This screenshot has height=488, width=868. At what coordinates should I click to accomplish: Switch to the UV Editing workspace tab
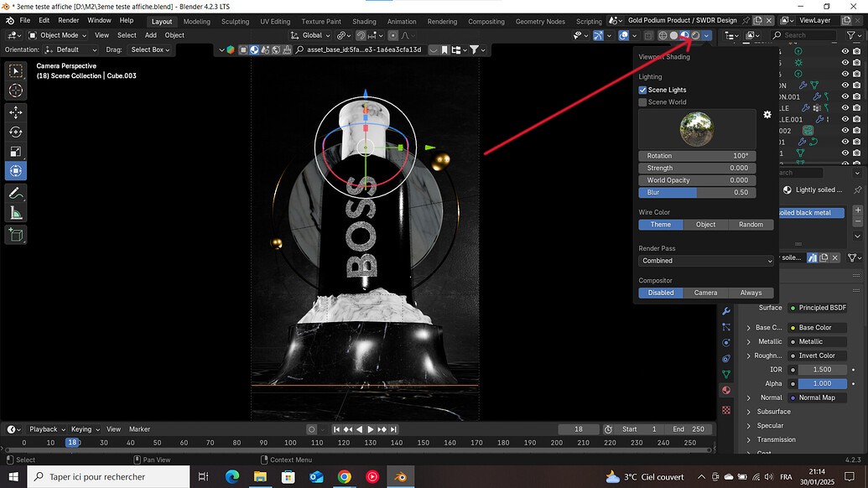coord(275,22)
